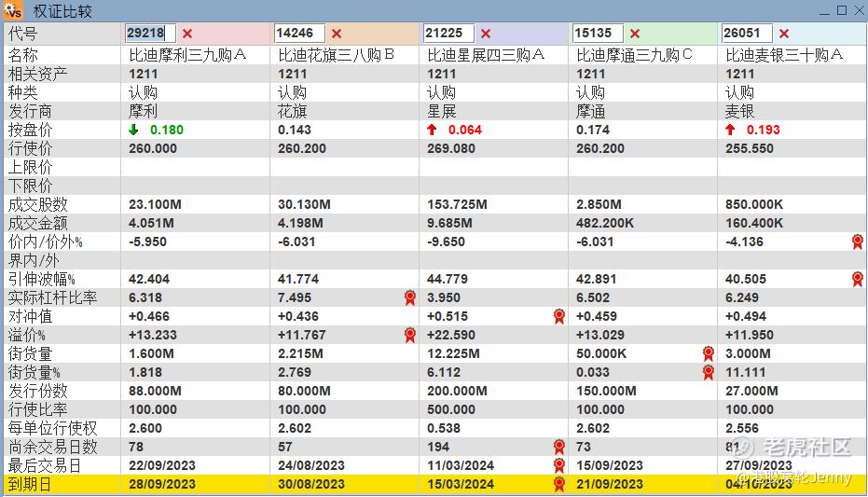Select the 引伸波幅% row label

(x=42, y=279)
